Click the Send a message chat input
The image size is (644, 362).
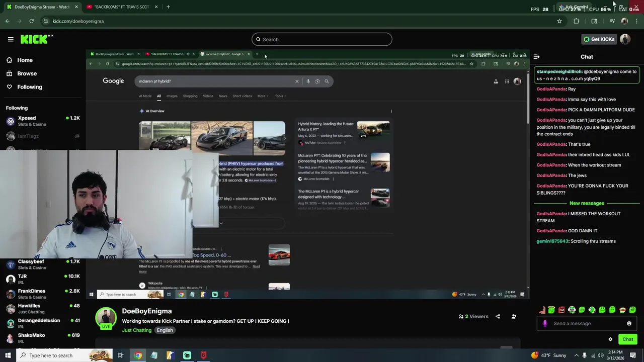coord(586,324)
